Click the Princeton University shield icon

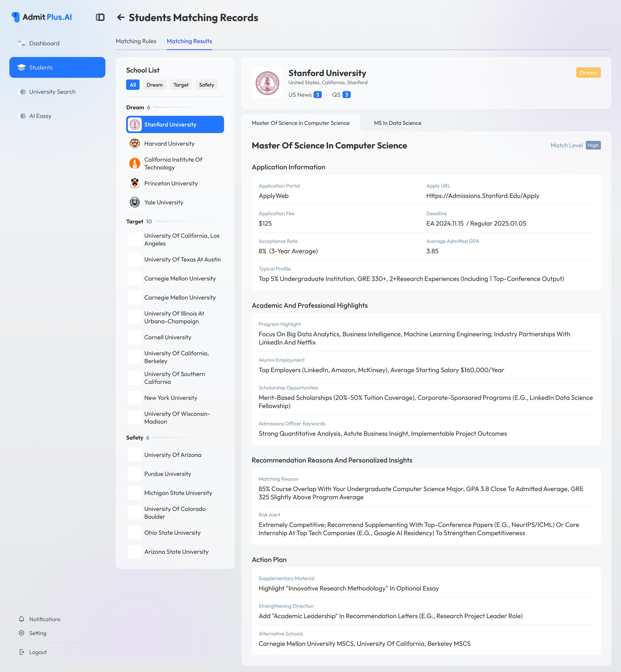(x=135, y=184)
